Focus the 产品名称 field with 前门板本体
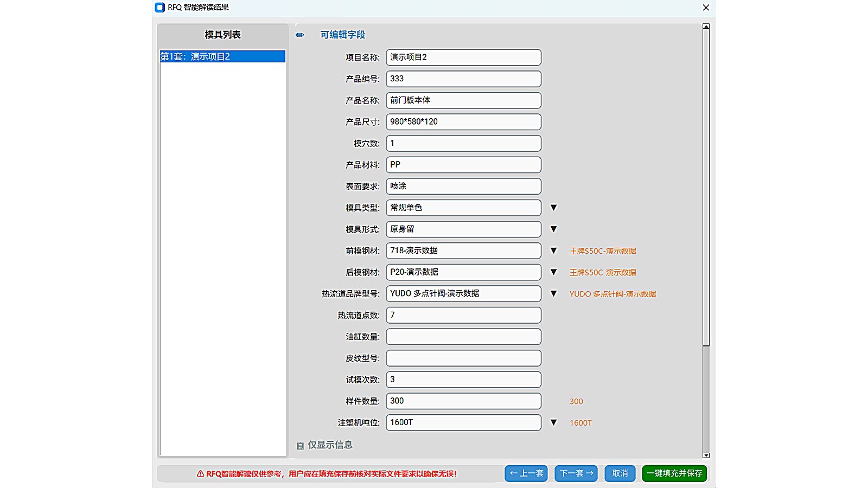Image resolution: width=868 pixels, height=488 pixels. (464, 100)
